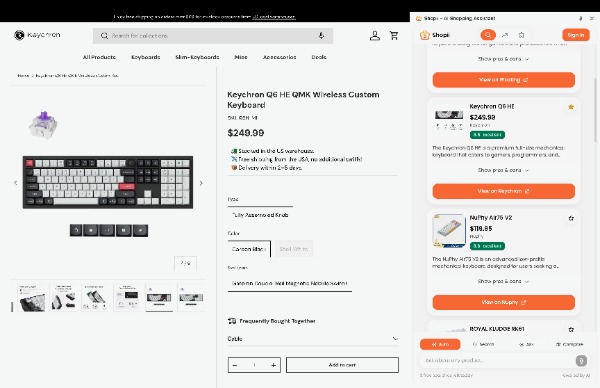600x388 pixels.
Task: Decrease quantity with minus button
Action: (x=235, y=365)
